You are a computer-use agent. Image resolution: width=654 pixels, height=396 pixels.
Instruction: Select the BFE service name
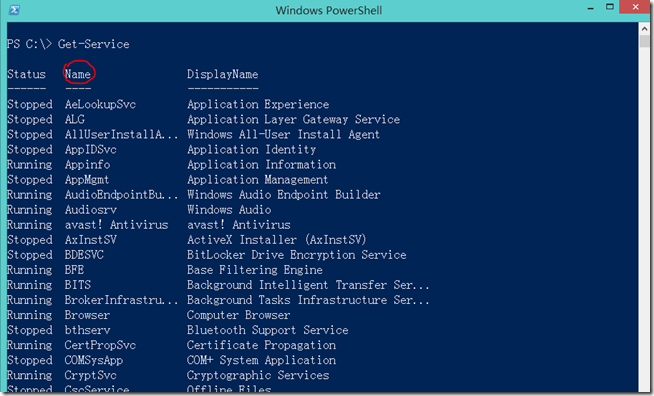pyautogui.click(x=75, y=270)
